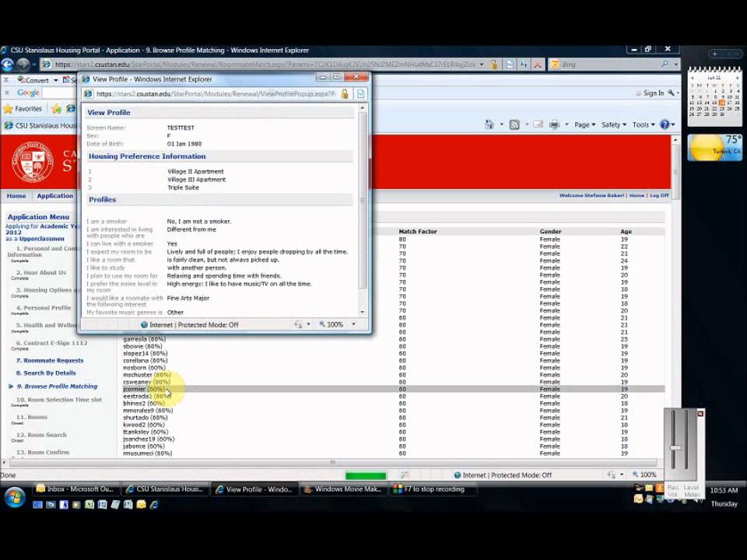Select the Home tab on portal

(x=16, y=196)
